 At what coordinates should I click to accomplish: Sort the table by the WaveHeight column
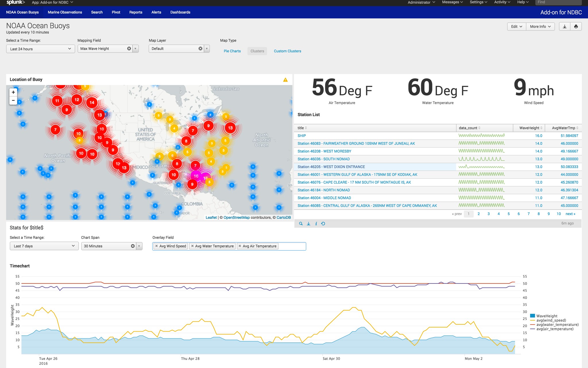coord(531,128)
